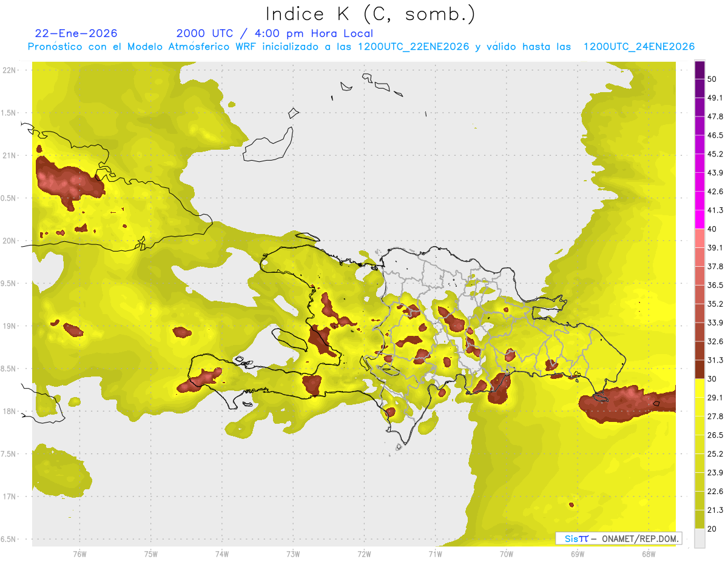Click the "74W" longitude label
Viewport: 728px width, 562px height.
[x=222, y=554]
